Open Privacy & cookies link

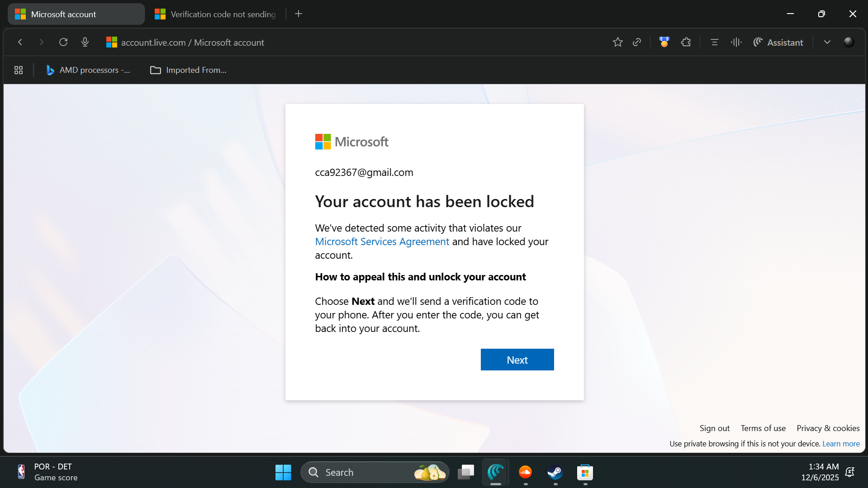pos(828,428)
